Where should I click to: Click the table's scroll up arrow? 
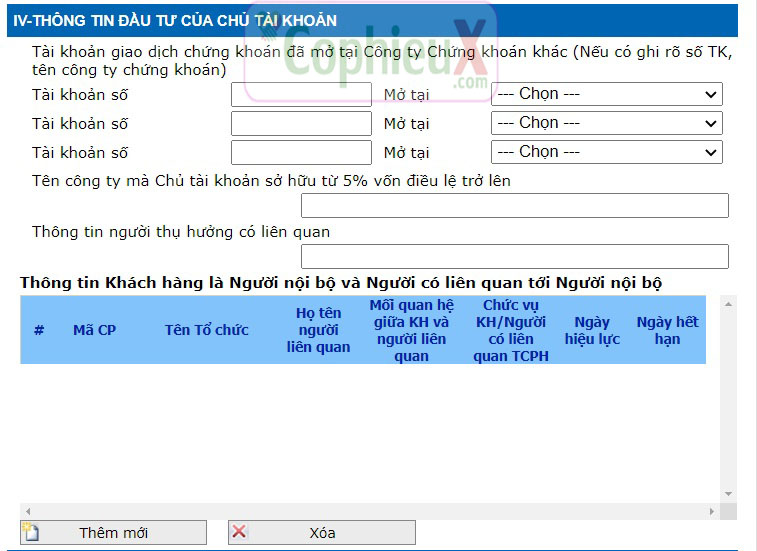[x=728, y=303]
